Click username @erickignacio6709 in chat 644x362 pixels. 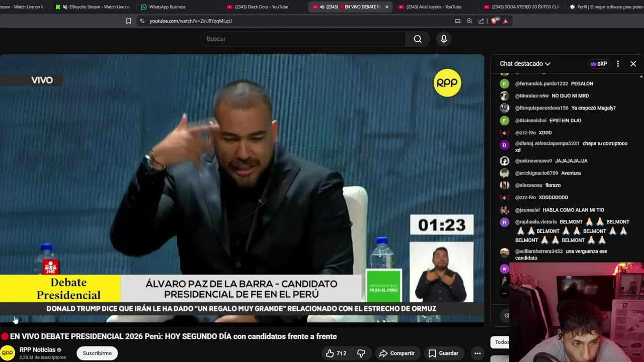536,173
